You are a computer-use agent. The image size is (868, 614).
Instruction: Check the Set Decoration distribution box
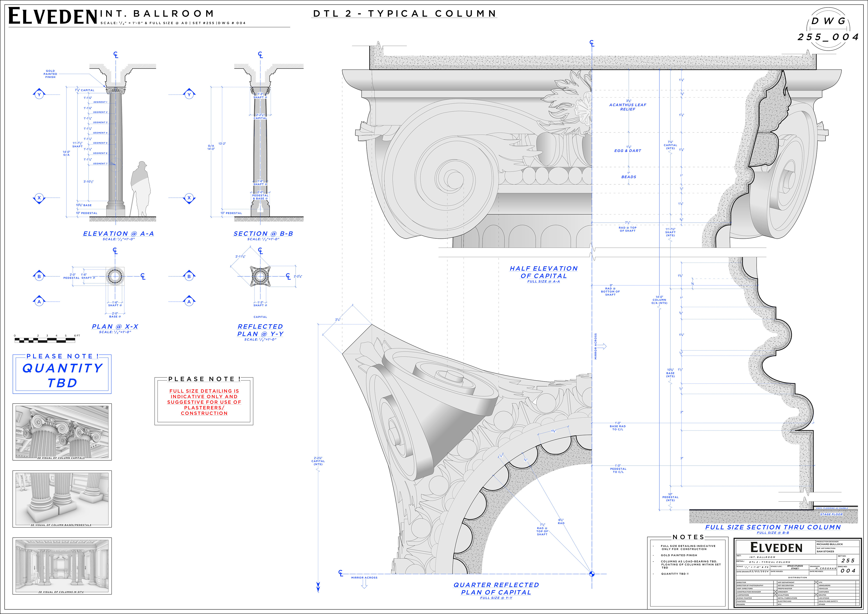[816, 586]
